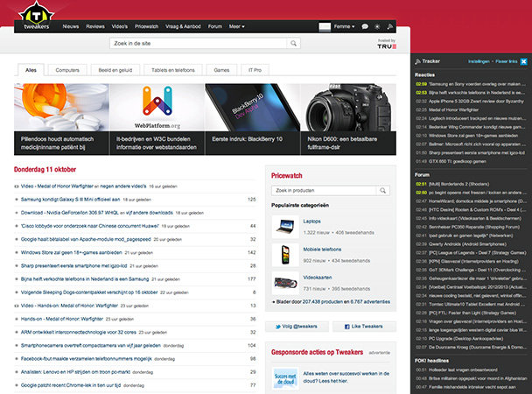Image resolution: width=532 pixels, height=394 pixels.
Task: Open Facebook-fout maakte verzamelen telefoonnummers article
Action: click(x=86, y=359)
